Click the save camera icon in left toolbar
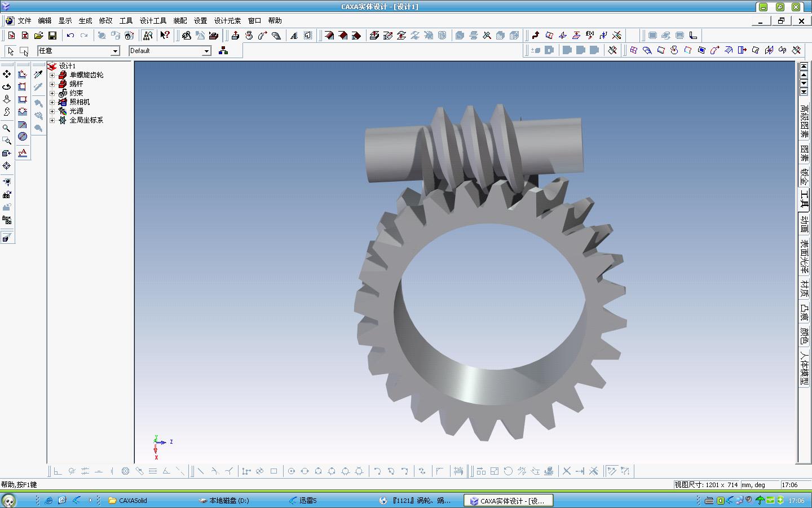Image resolution: width=812 pixels, height=508 pixels. [x=7, y=195]
